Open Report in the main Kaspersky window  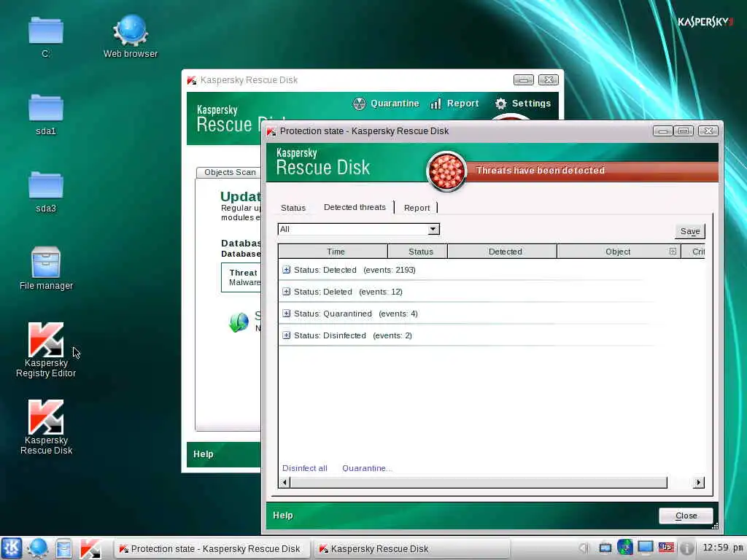tap(454, 104)
